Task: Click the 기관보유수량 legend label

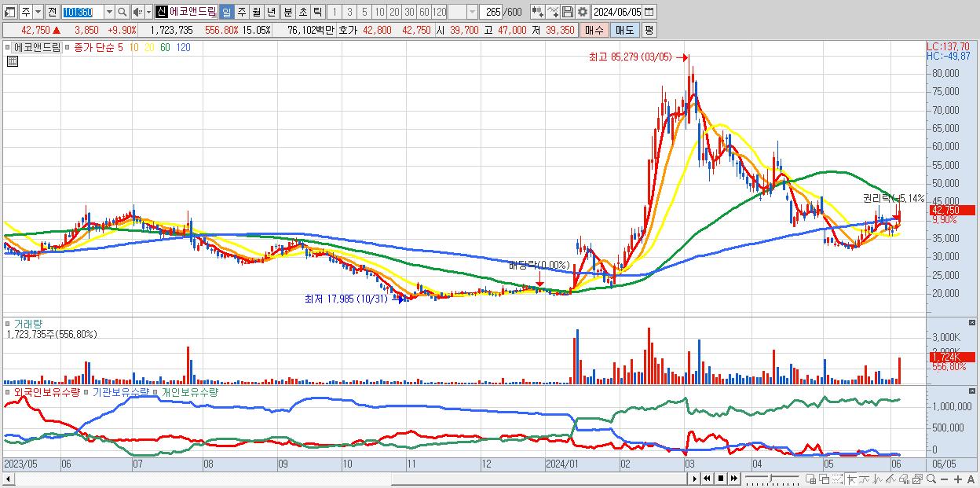Action: pos(121,391)
